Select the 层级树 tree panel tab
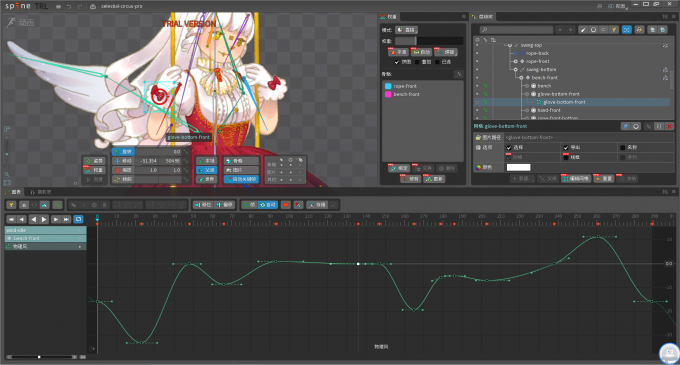Screen dimensions: 680x365 [x=483, y=16]
